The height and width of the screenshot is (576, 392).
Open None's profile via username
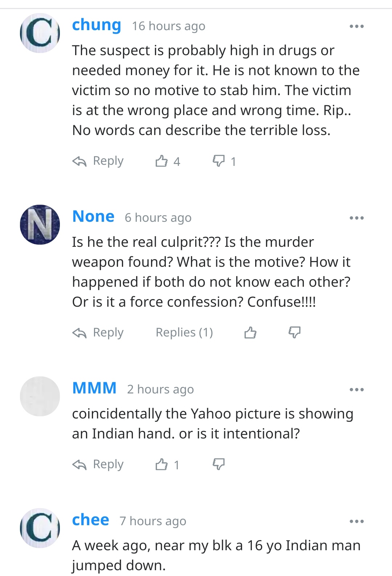pyautogui.click(x=93, y=217)
